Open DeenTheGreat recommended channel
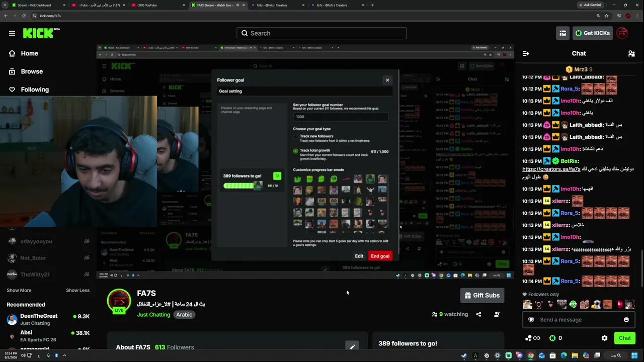 [x=48, y=319]
